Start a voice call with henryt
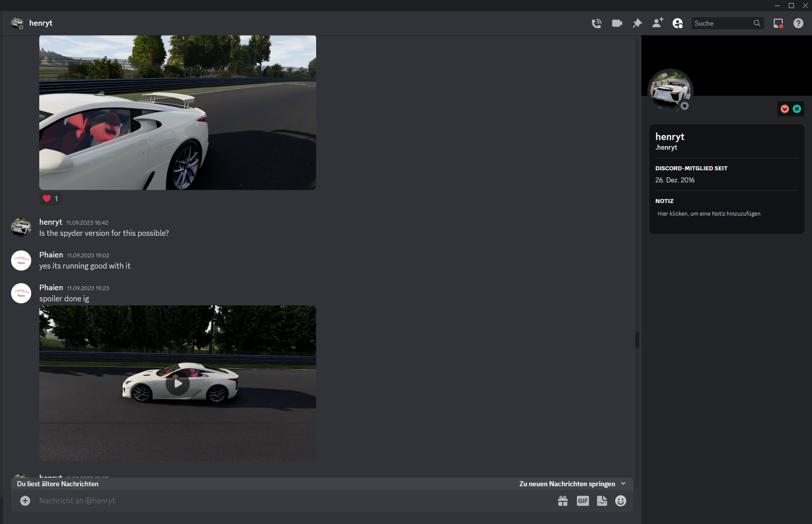This screenshot has height=524, width=812. click(597, 23)
